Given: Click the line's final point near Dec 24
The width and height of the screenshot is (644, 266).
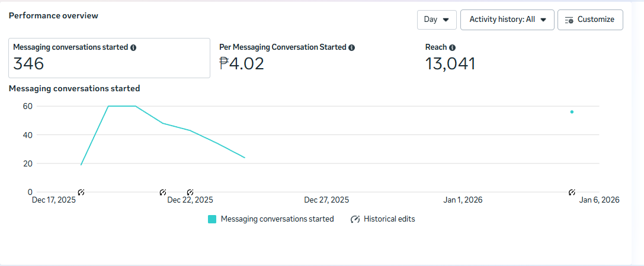Looking at the screenshot, I should tap(245, 158).
